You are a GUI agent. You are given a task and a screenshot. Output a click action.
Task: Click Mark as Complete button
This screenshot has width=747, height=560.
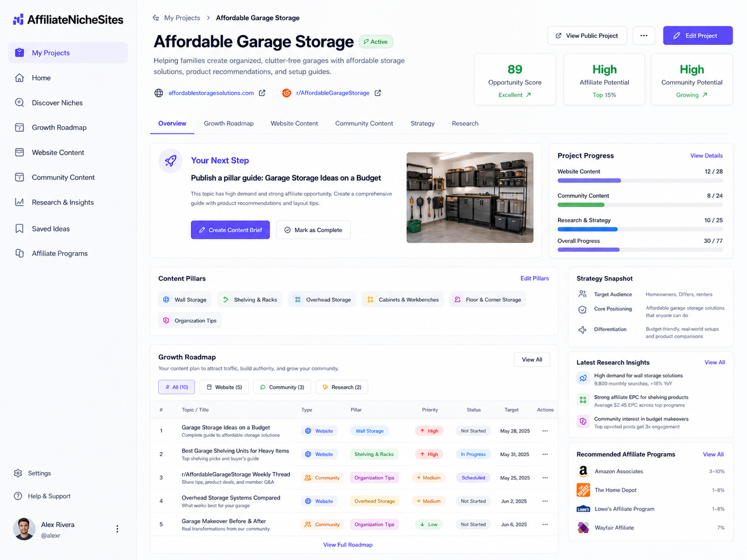(313, 230)
